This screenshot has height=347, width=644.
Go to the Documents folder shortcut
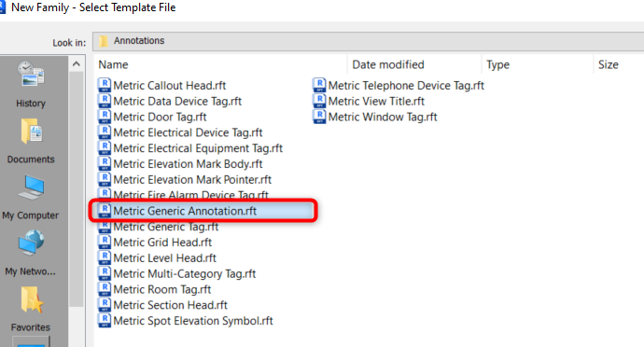31,141
